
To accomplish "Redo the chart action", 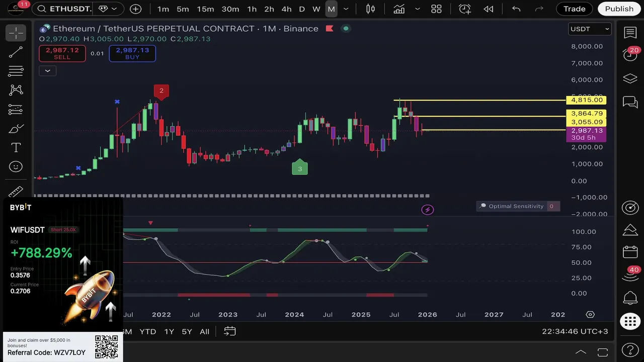I will (x=539, y=9).
